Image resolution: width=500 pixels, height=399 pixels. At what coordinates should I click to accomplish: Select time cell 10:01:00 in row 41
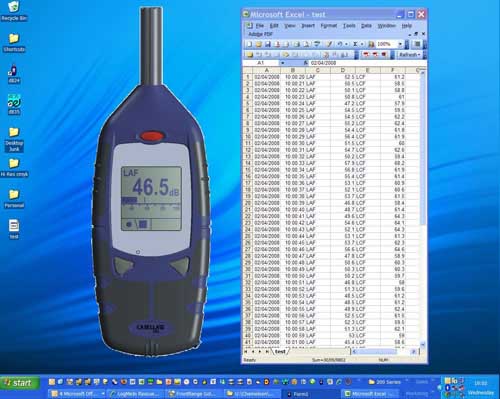(293, 342)
